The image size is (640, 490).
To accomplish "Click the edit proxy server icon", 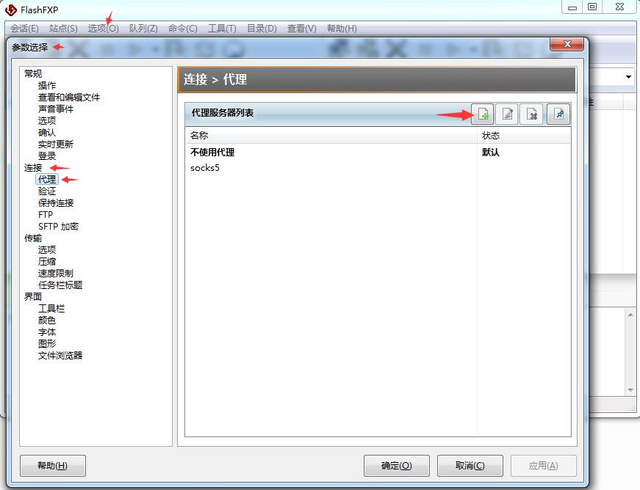I will point(507,114).
